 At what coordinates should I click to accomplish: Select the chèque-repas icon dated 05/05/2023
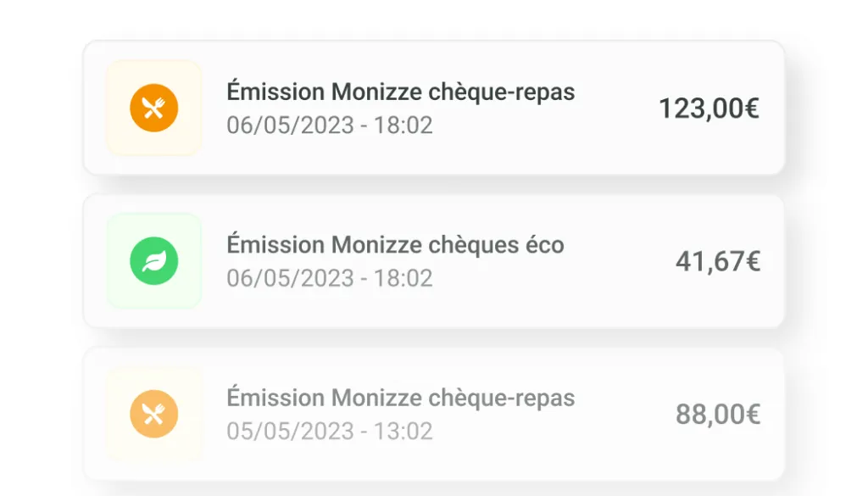click(153, 413)
